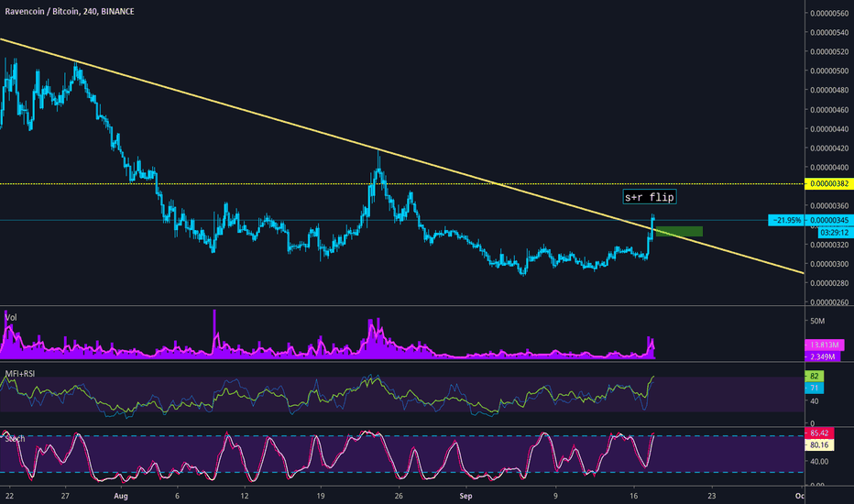Select the 's+r flip' text annotation

[x=650, y=197]
